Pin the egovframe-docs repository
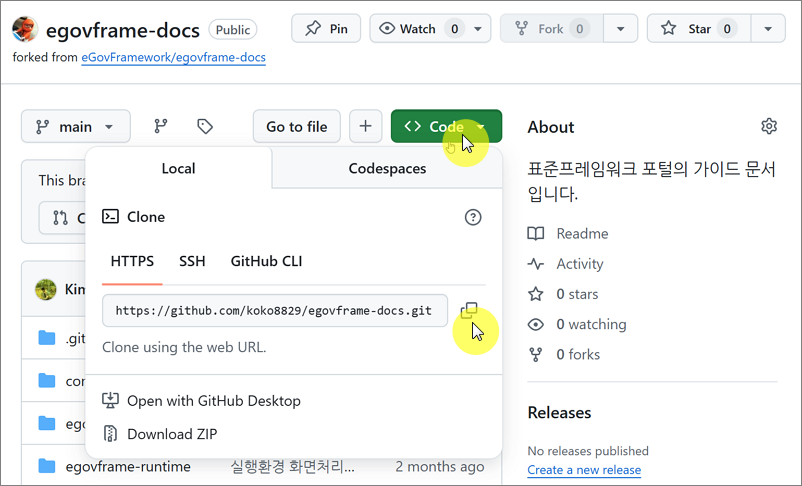802x486 pixels. click(x=326, y=29)
